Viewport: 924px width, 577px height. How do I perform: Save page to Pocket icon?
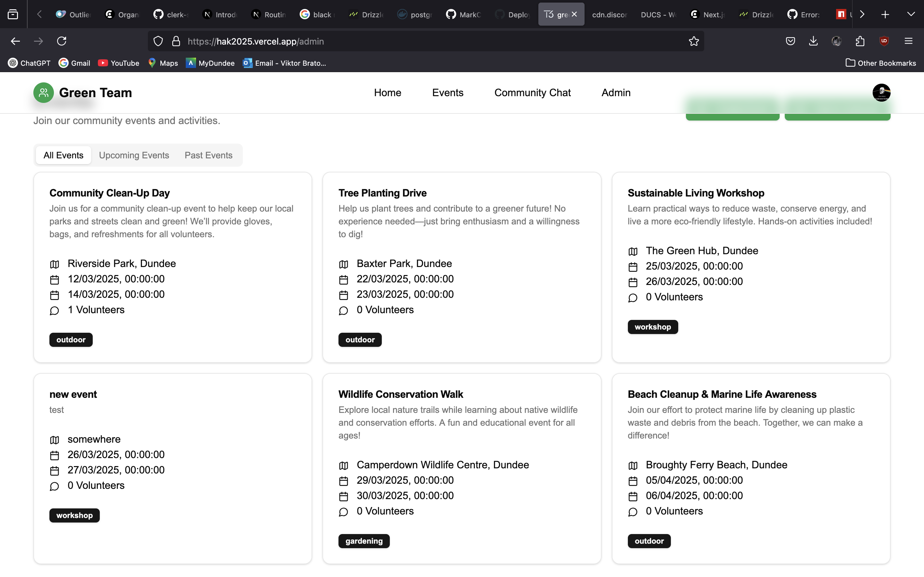tap(790, 41)
